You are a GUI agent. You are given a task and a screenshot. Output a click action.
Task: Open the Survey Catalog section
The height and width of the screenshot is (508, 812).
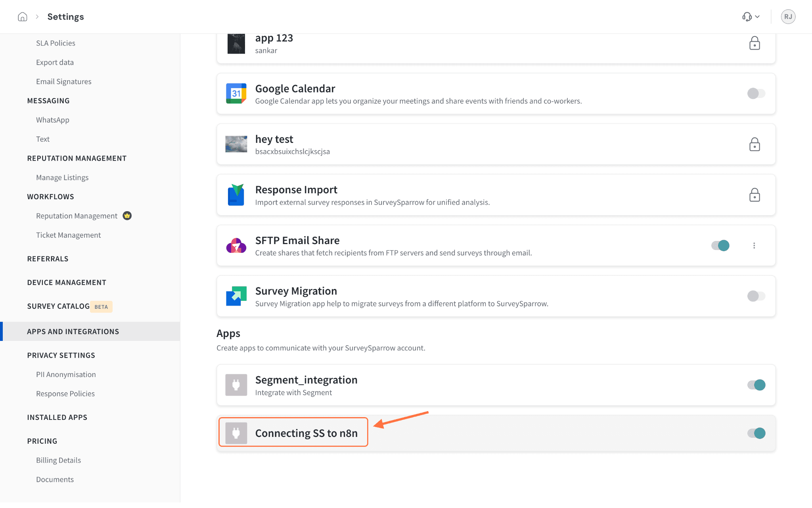[x=58, y=306]
